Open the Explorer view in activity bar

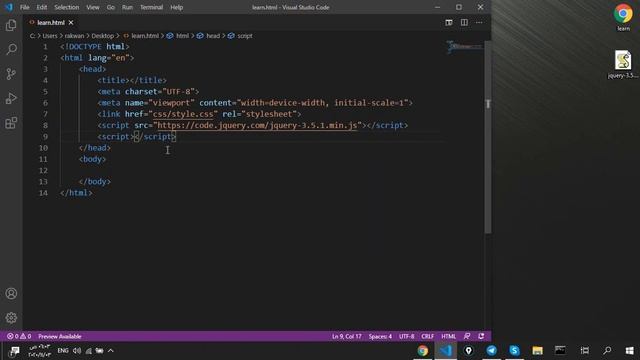(x=11, y=25)
